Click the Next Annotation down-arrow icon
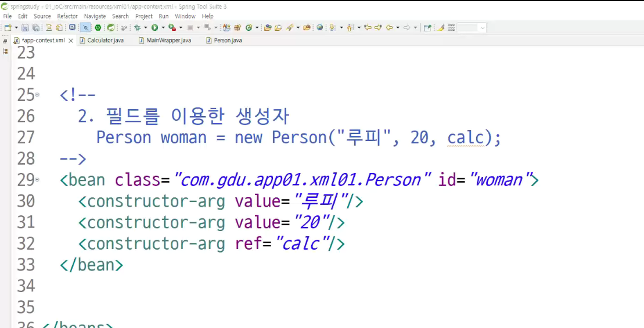The image size is (644, 328). tap(332, 27)
